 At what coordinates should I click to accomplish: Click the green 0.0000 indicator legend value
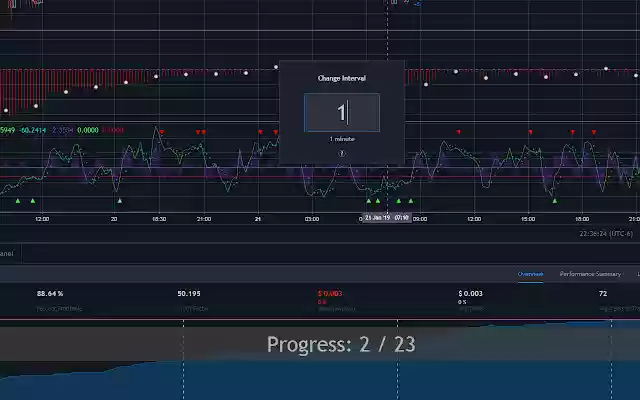pyautogui.click(x=88, y=130)
